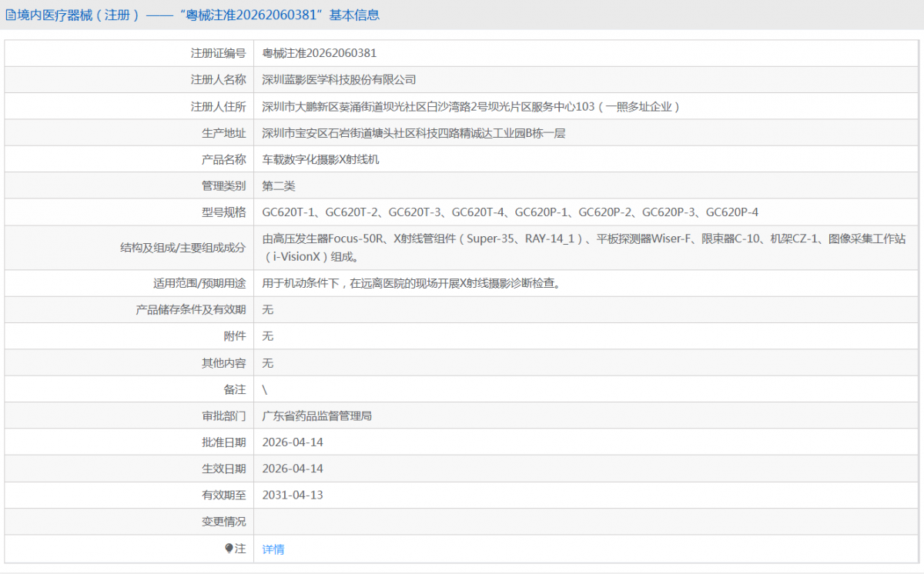Select the composition text starting 由高压发生器Focus-50R
Screen dimensions: 924x574
(584, 247)
